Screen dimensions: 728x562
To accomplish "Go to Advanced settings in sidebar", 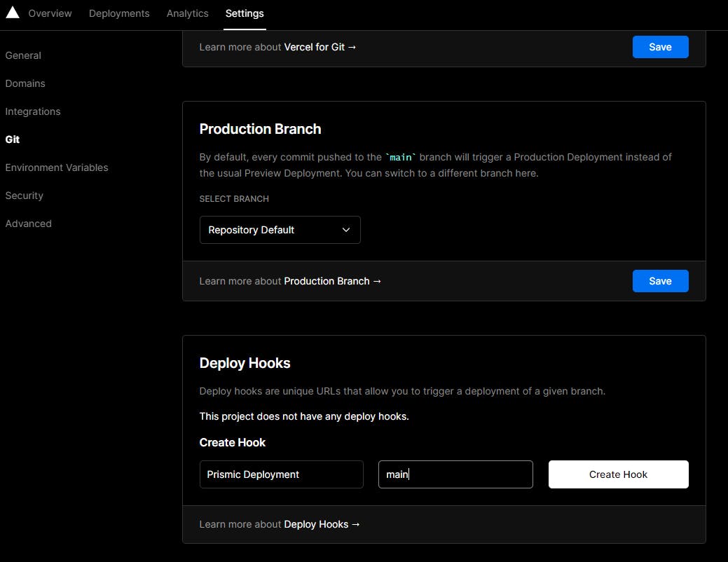I will click(28, 224).
